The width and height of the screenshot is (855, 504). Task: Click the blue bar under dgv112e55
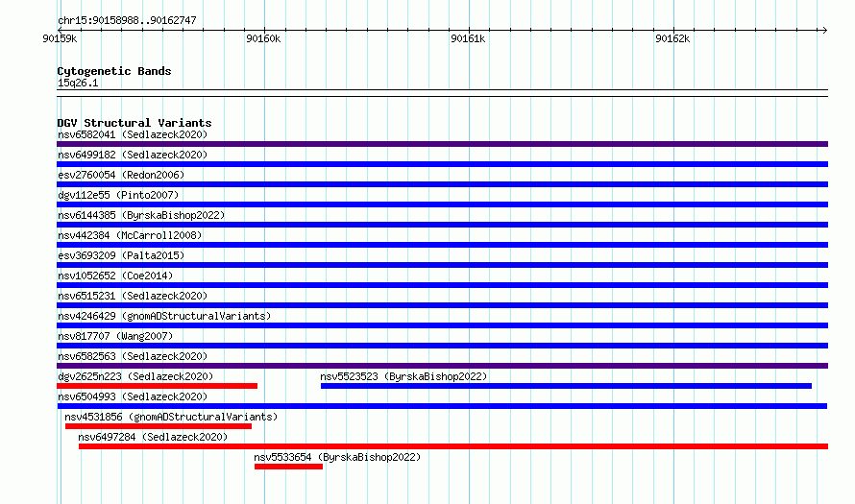442,204
